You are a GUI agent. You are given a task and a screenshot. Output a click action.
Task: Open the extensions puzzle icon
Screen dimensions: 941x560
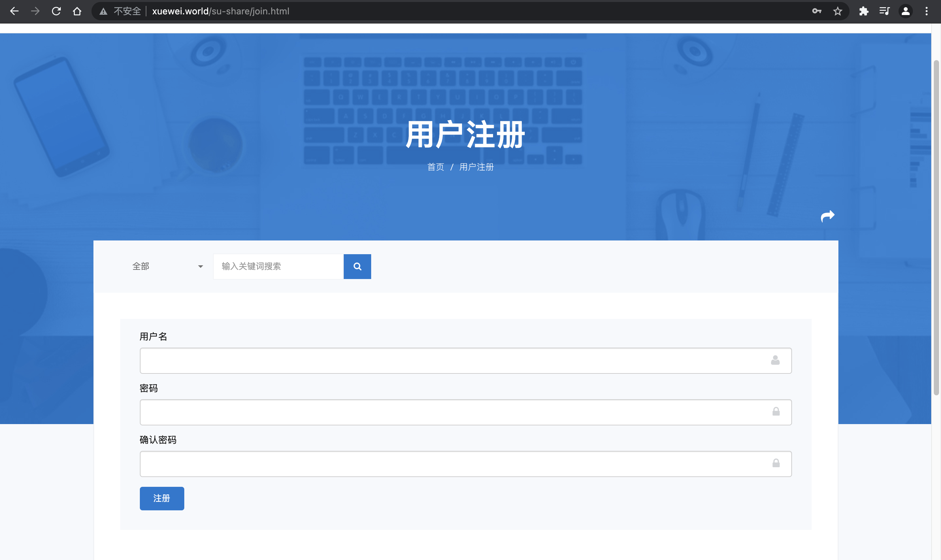864,11
